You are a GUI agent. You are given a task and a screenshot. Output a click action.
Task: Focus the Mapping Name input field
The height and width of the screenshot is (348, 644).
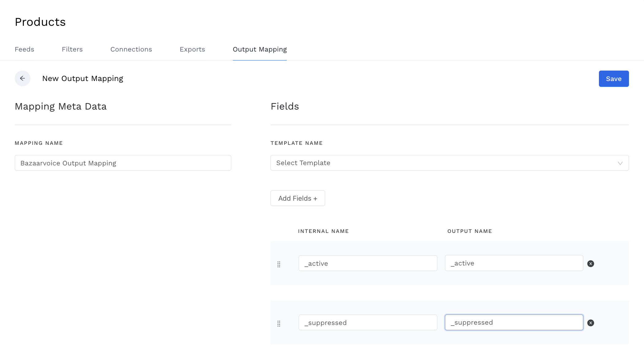[123, 163]
